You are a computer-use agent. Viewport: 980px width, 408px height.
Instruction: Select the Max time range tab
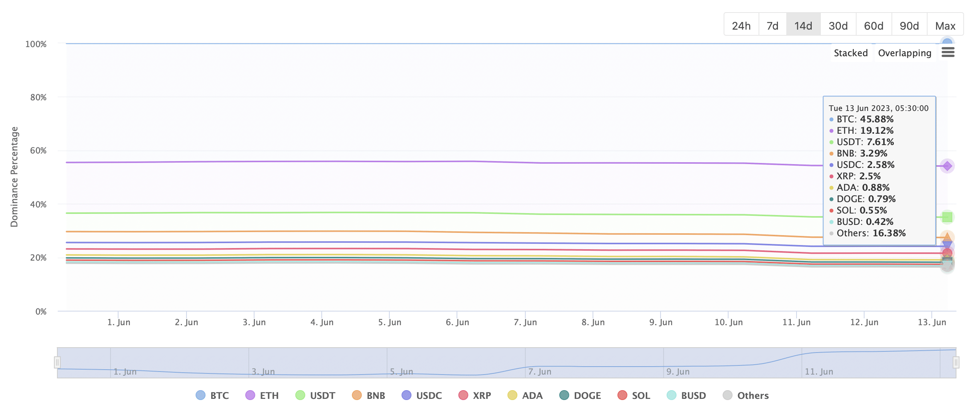pos(945,25)
